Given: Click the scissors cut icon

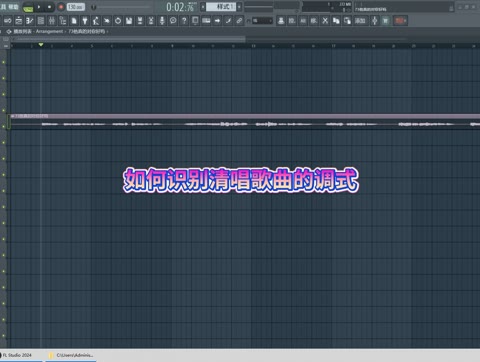Looking at the screenshot, I should point(325,21).
